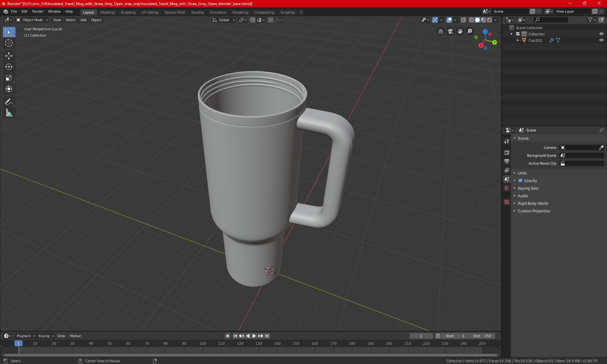Click the Cup.001 mesh data icon
Viewport: 607px width, 364px height.
[558, 40]
